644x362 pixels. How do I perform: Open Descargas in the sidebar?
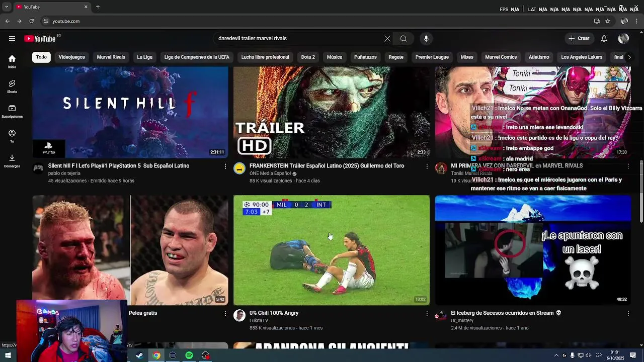12,161
